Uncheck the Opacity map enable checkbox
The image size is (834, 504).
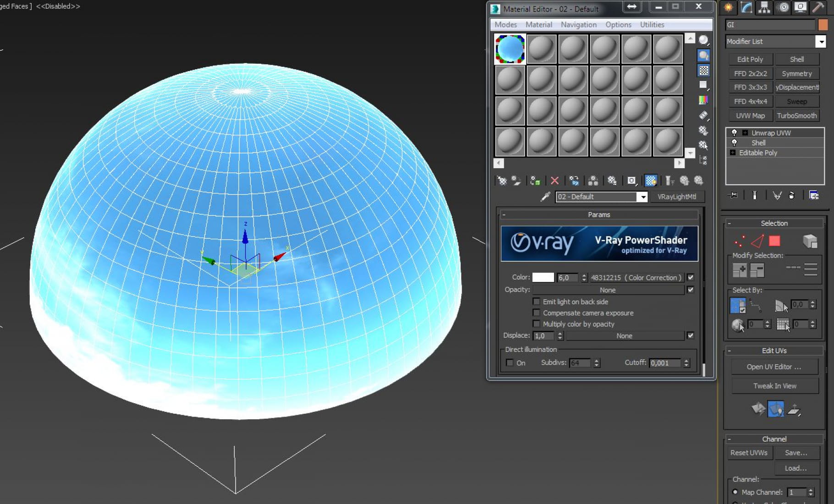point(690,290)
